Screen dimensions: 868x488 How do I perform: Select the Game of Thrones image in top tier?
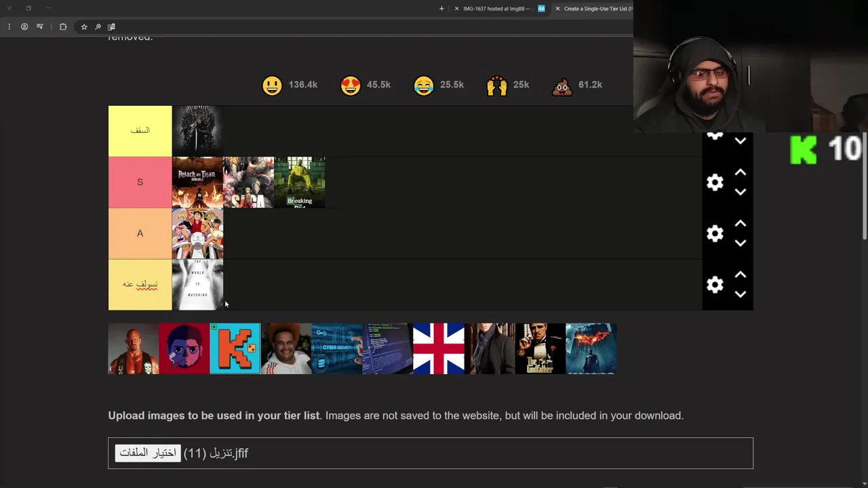point(197,131)
